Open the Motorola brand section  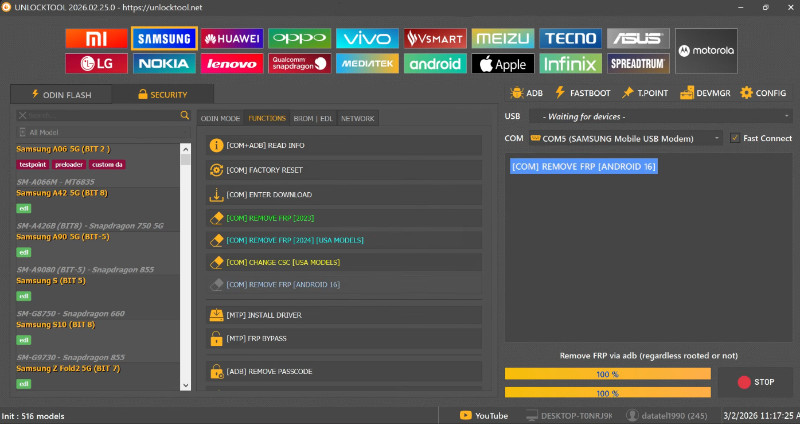(x=706, y=50)
